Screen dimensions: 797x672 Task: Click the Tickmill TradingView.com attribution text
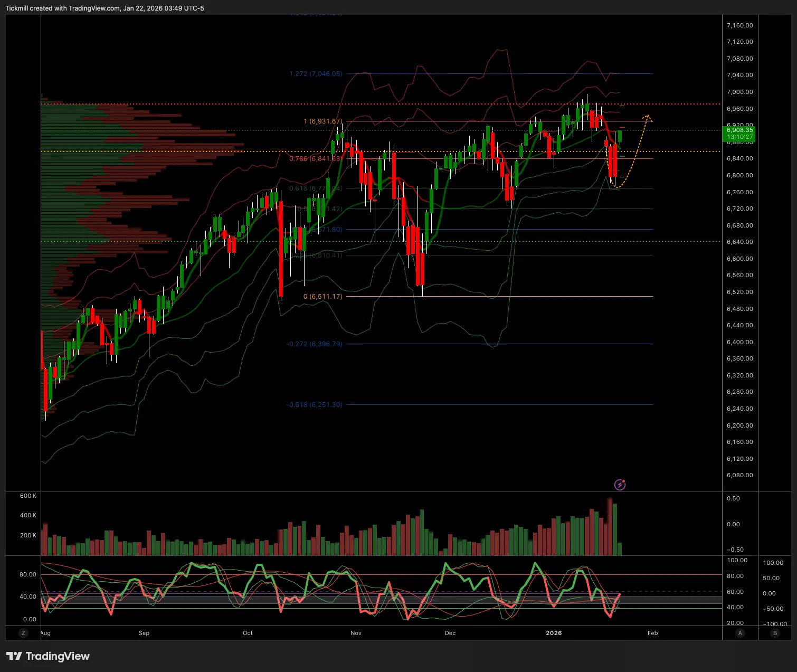click(105, 8)
